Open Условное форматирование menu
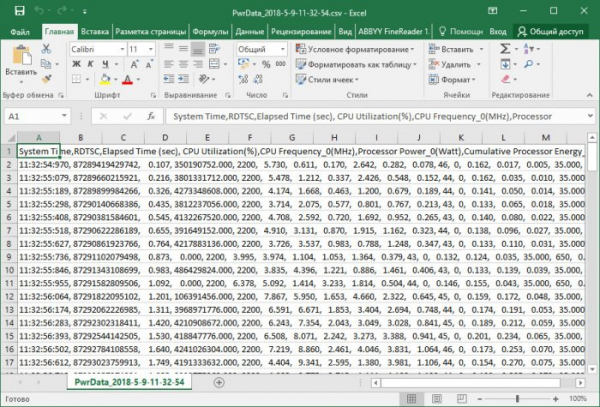Viewport: 600px width, 407px height. [x=355, y=49]
